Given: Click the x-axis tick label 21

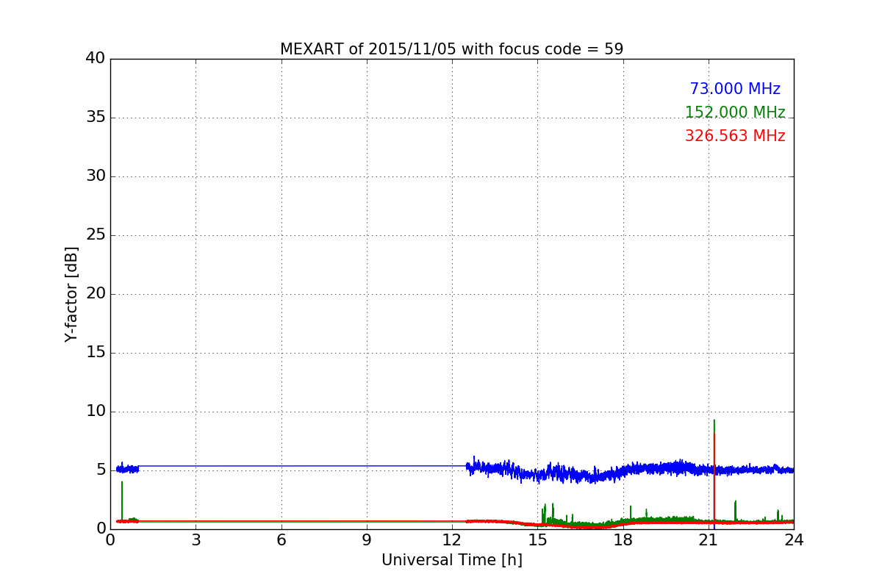Looking at the screenshot, I should [x=709, y=539].
